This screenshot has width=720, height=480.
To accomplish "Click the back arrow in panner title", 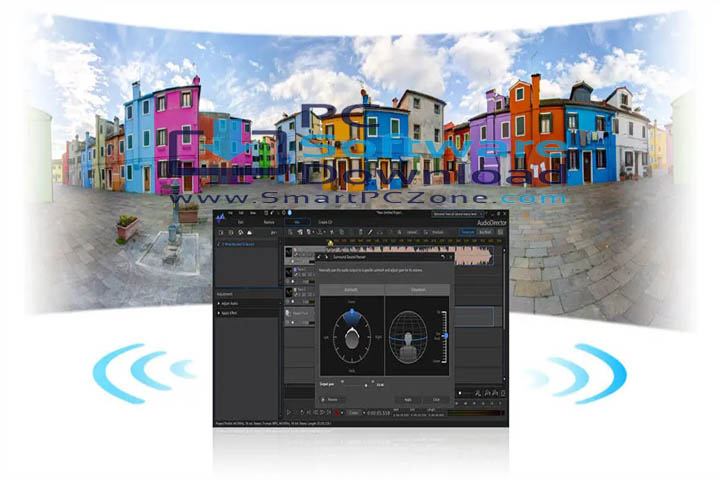I will [319, 257].
